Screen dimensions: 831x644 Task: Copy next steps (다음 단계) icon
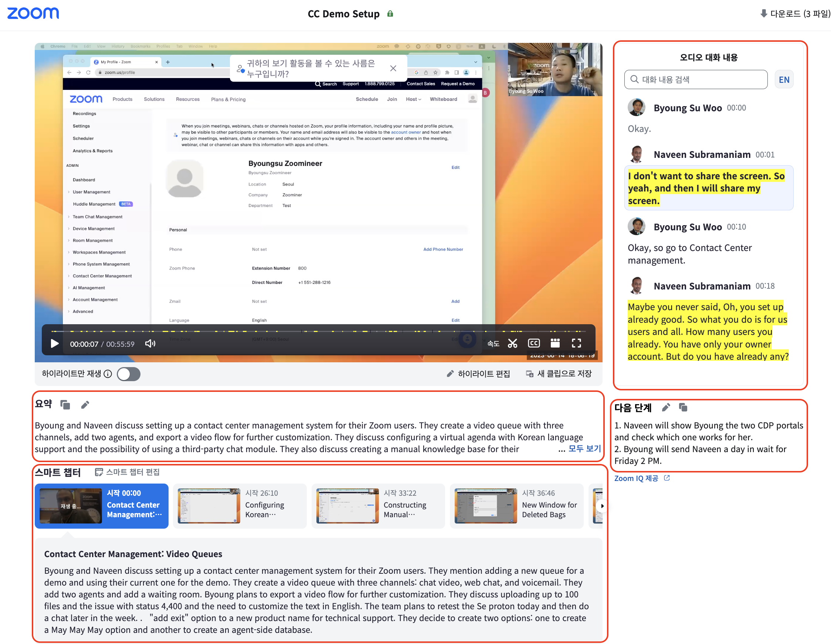[x=683, y=407]
